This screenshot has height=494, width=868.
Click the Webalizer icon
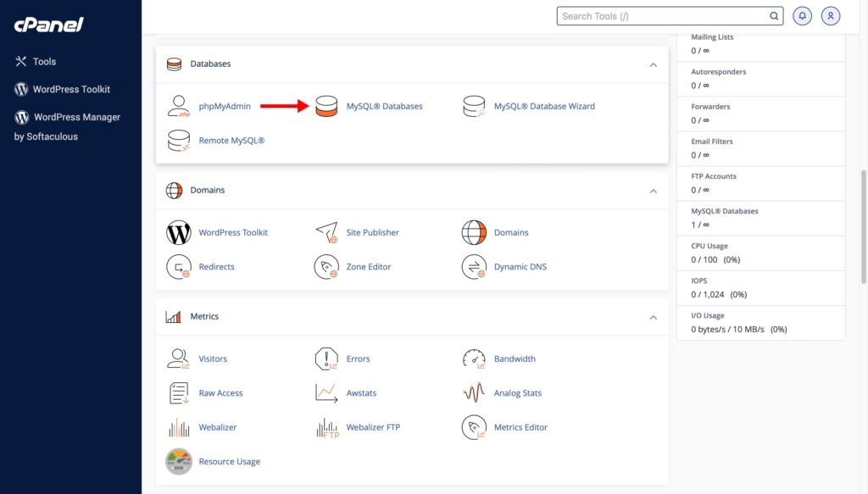pos(179,427)
